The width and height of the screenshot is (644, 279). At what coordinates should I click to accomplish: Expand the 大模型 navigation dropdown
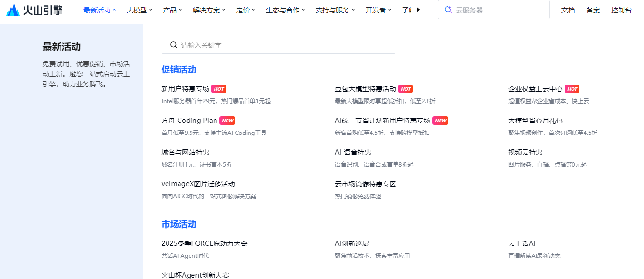(139, 10)
